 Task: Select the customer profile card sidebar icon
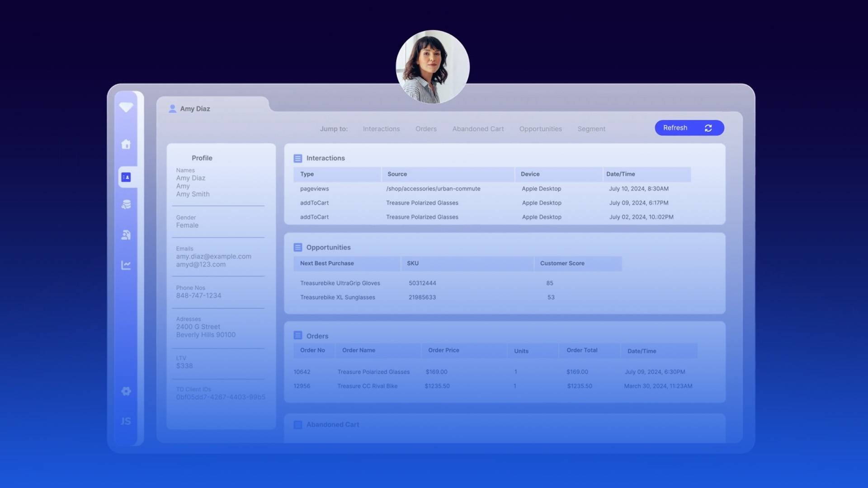[126, 177]
